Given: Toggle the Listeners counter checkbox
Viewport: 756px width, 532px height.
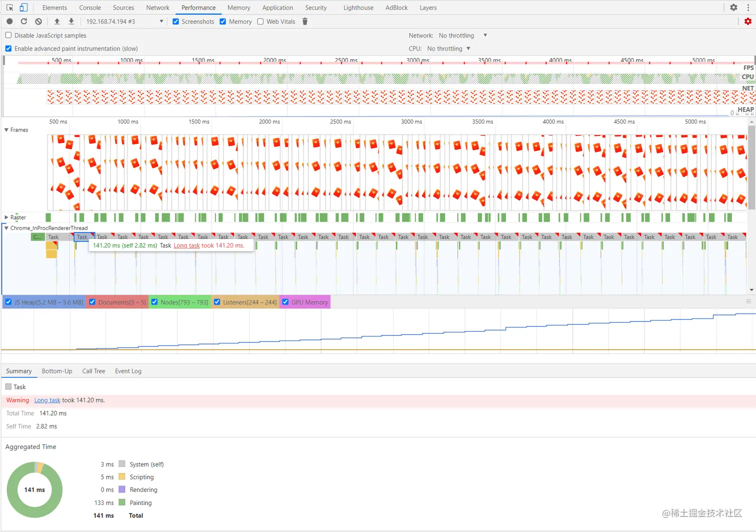Looking at the screenshot, I should [x=217, y=302].
